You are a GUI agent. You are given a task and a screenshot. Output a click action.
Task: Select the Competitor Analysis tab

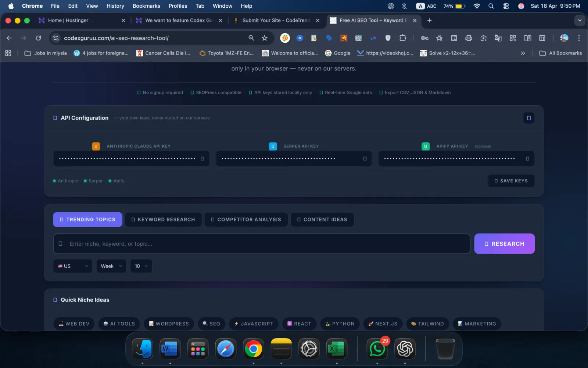pyautogui.click(x=246, y=219)
